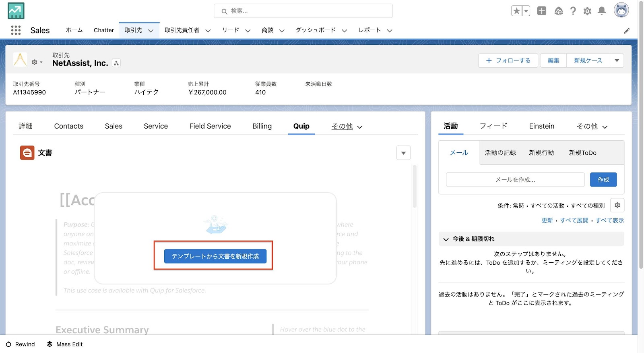Switch to the Contacts tab
Viewport: 644px width, 353px height.
(69, 126)
